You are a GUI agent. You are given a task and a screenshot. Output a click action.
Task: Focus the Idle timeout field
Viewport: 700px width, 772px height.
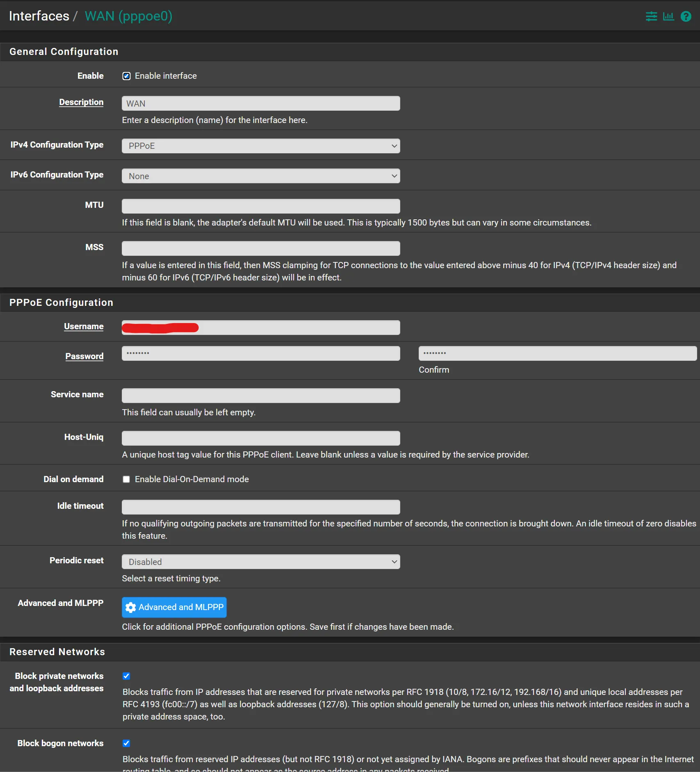[261, 507]
